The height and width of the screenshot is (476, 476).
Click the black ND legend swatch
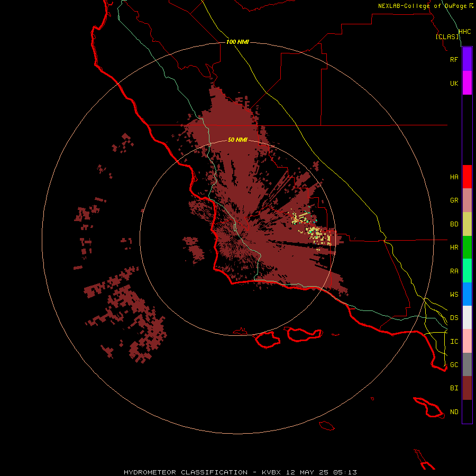coord(467,411)
